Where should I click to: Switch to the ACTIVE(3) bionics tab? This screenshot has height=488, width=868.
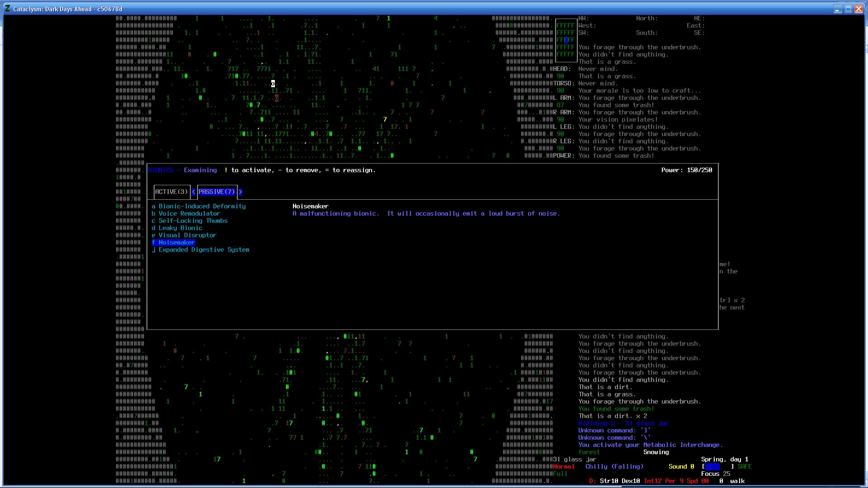(171, 192)
